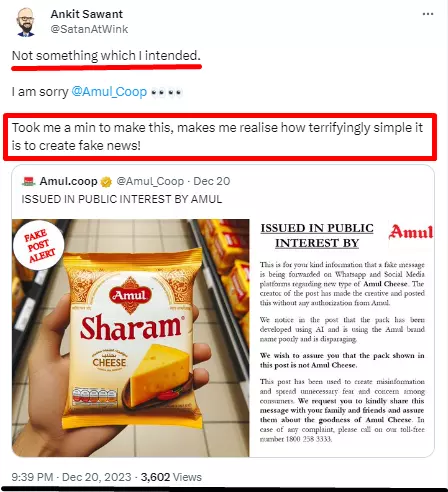Open the Issued in Public Interest notice image

click(342, 338)
